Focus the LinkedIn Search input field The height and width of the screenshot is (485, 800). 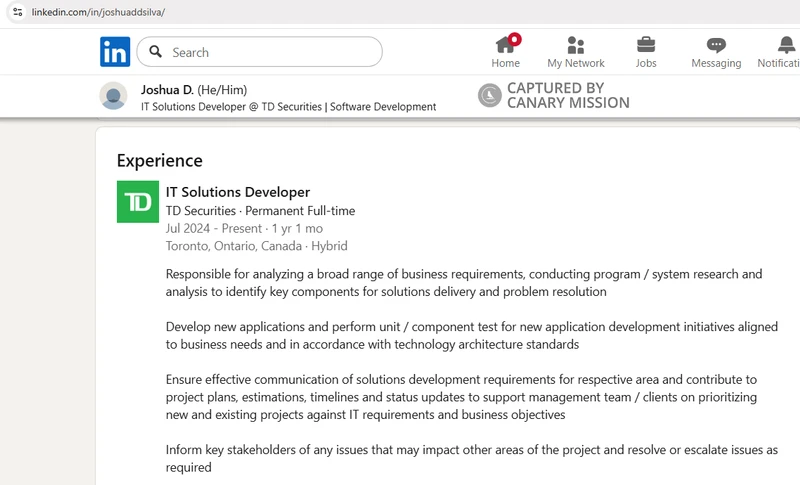tap(270, 52)
